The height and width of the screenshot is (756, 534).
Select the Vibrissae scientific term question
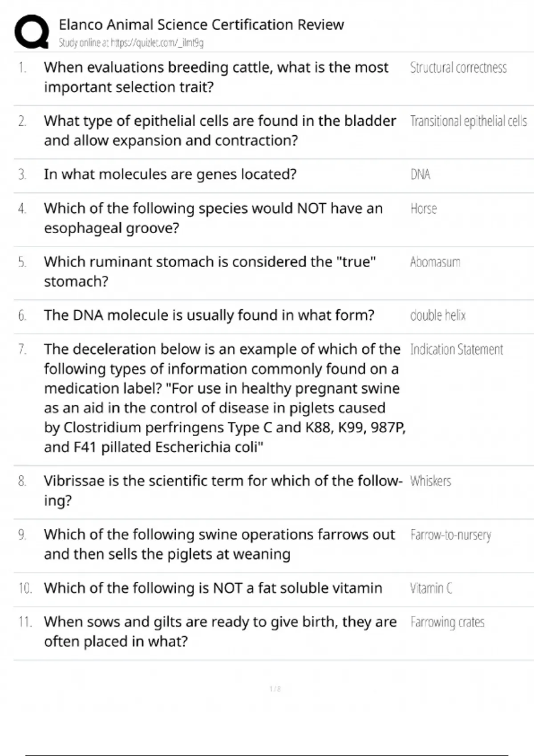222,491
